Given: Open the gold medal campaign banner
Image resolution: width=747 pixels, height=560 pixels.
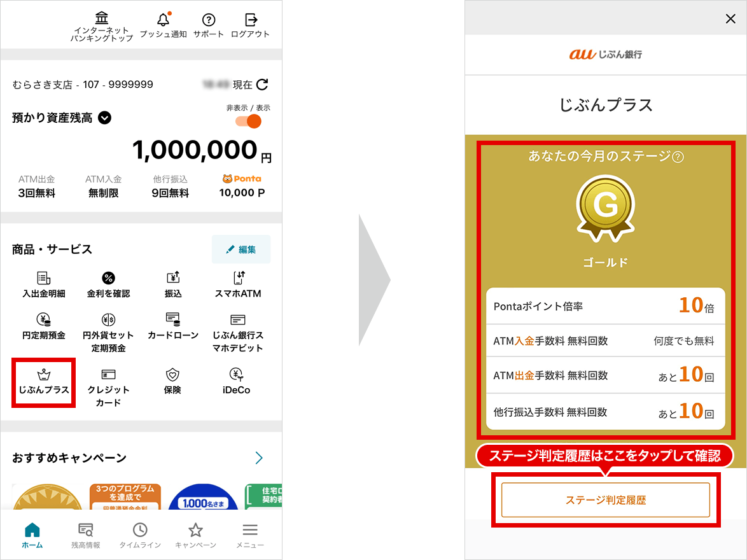Looking at the screenshot, I should click(x=47, y=496).
